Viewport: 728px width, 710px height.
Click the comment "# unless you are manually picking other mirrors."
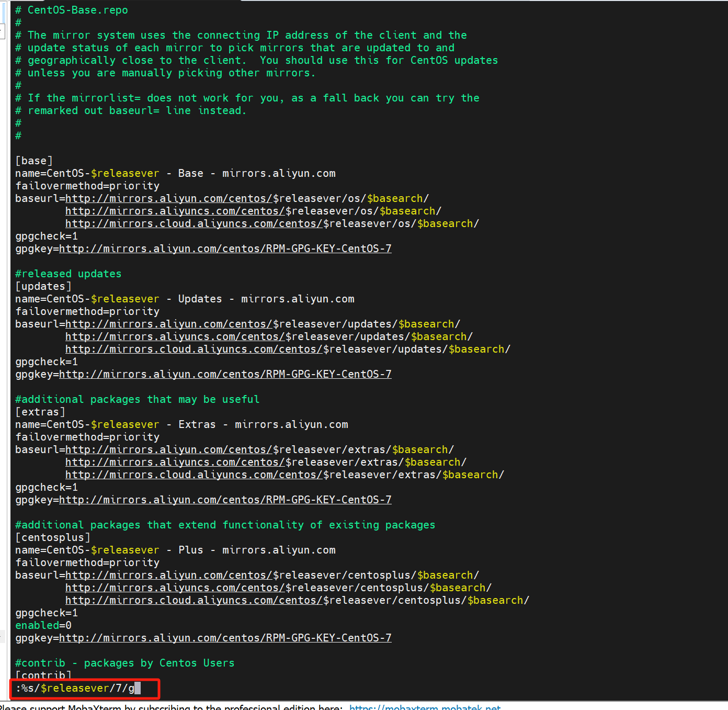[166, 73]
